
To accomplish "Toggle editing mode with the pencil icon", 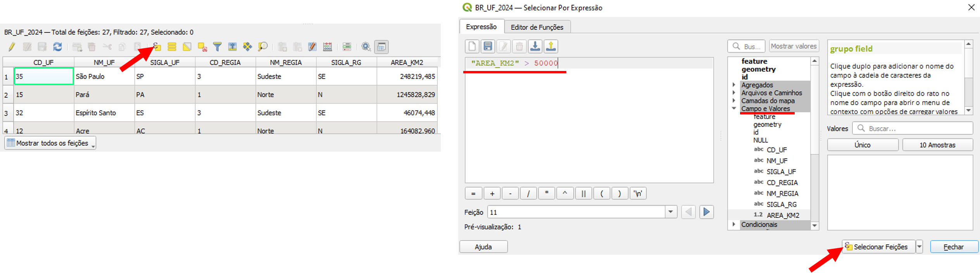I will [12, 47].
